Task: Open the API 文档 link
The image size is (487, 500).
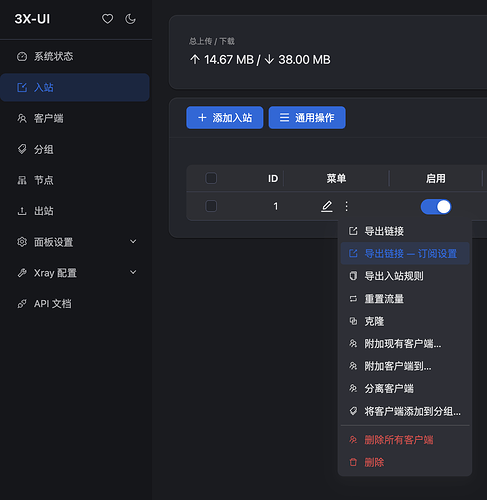Action: coord(75,304)
